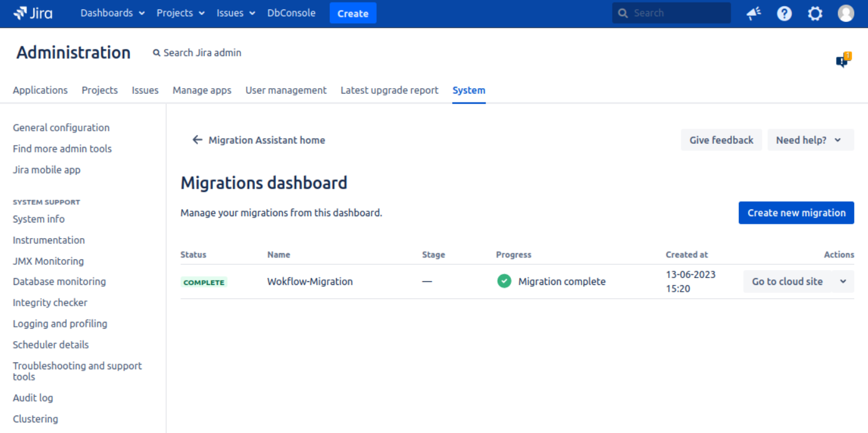Open Audit log in the sidebar
Screen dimensions: 868x433
coord(33,398)
